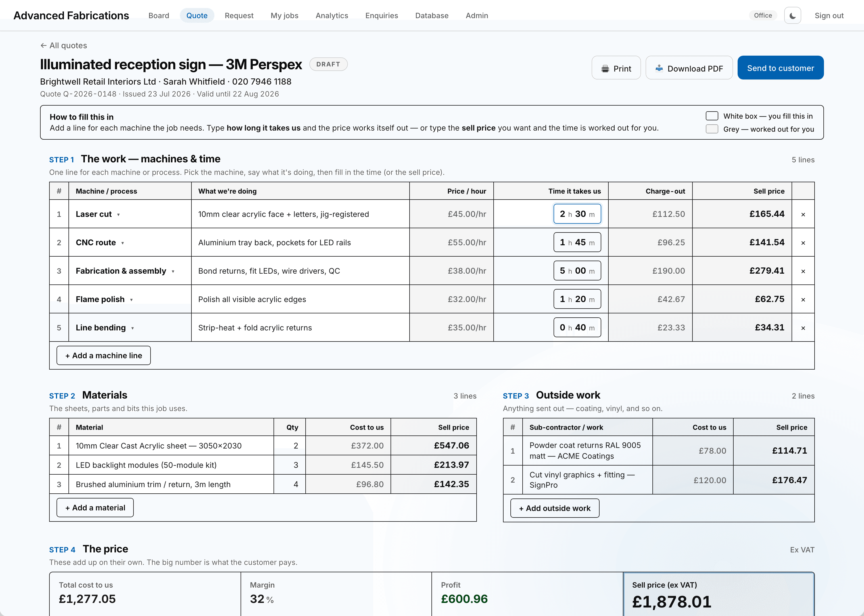Image resolution: width=864 pixels, height=616 pixels.
Task: Select the Quote tab
Action: [197, 16]
